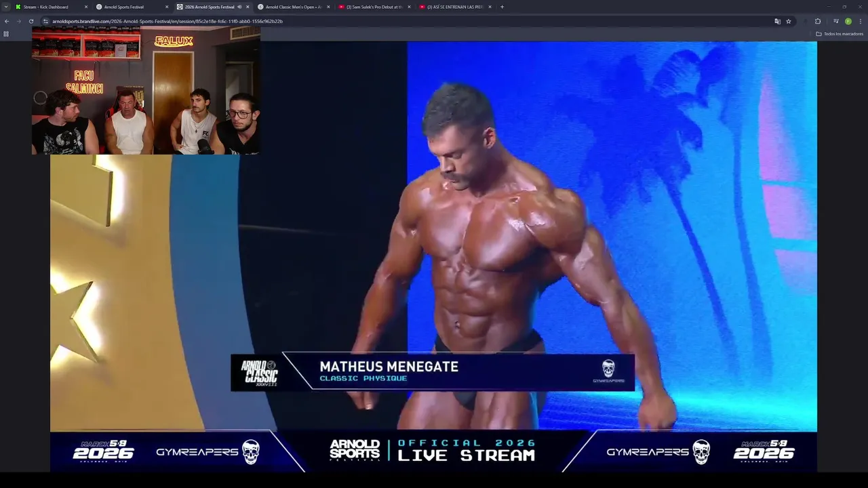Open Chrome three-dot menu

[x=861, y=21]
